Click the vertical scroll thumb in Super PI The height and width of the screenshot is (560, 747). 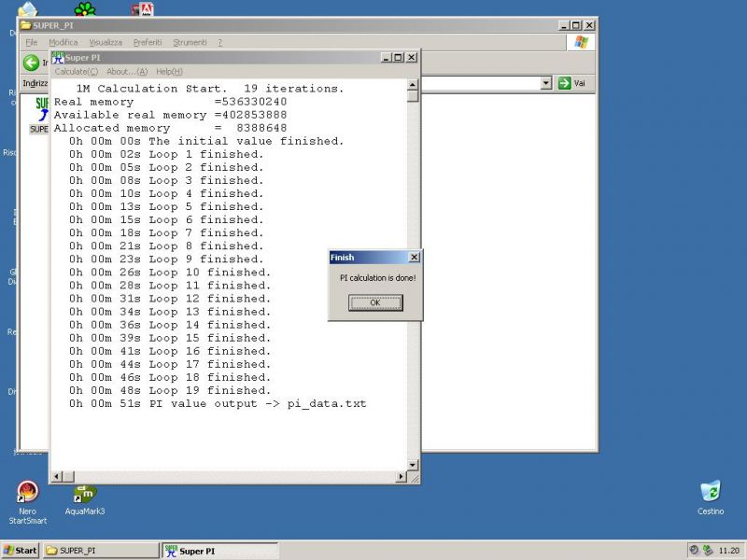413,96
